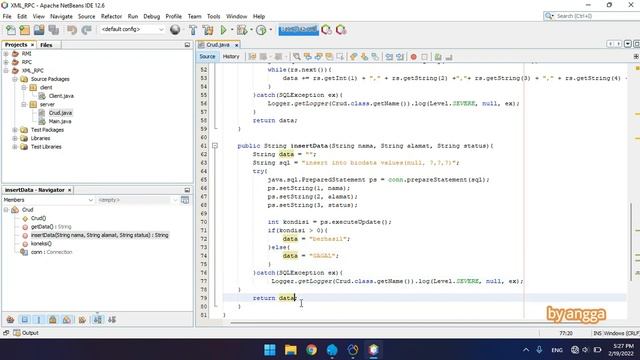Click Toggle Highlight Search icon in editor toolbar

[329, 57]
